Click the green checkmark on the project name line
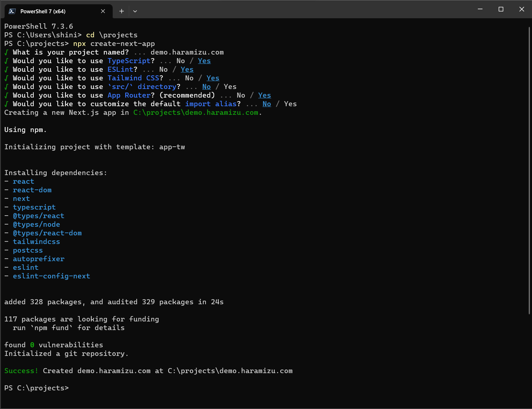The height and width of the screenshot is (409, 532). coord(6,52)
